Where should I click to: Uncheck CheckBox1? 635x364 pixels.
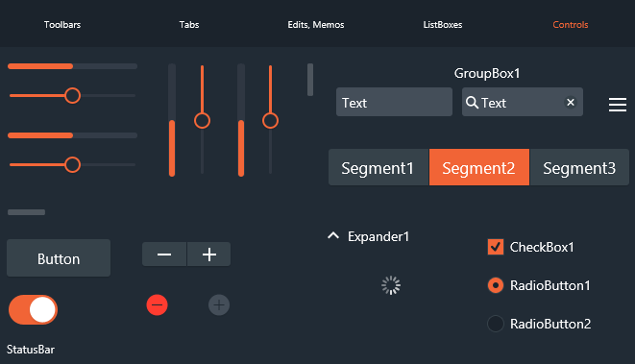496,247
